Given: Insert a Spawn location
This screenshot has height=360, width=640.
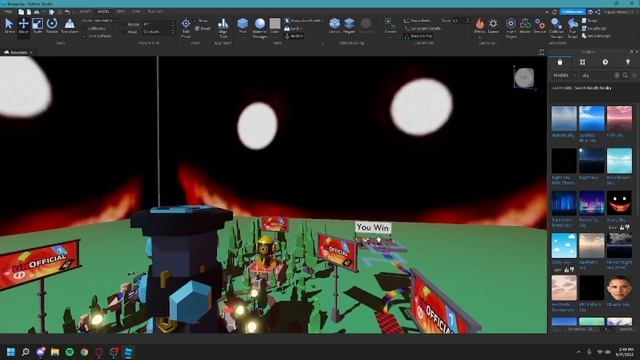Looking at the screenshot, I should [x=493, y=26].
